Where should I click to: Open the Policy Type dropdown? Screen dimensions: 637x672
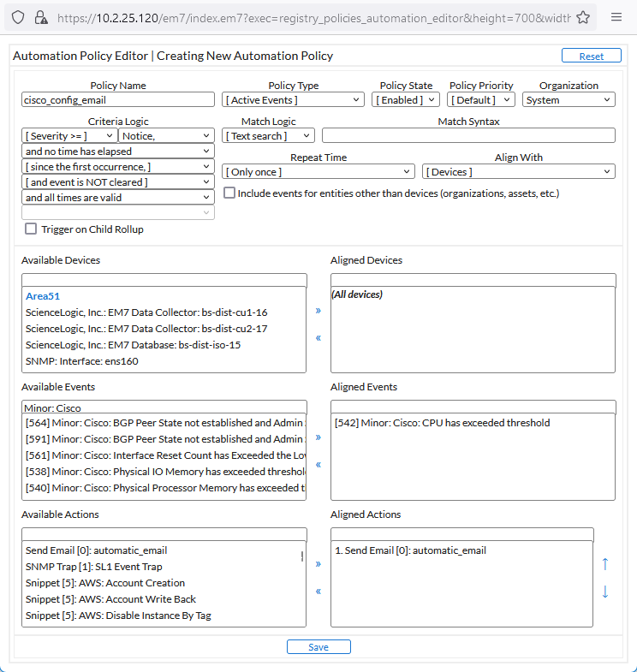pos(294,100)
